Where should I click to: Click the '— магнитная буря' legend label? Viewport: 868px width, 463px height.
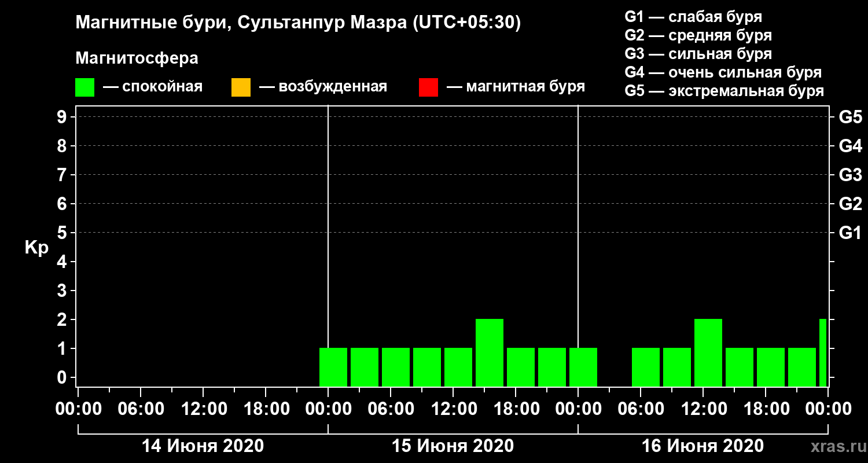[516, 87]
